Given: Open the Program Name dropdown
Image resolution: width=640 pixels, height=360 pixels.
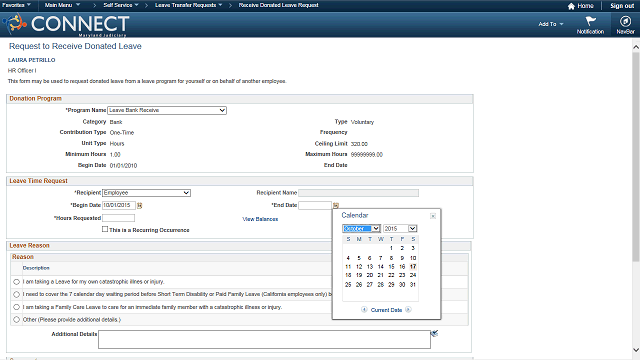Looking at the screenshot, I should click(167, 110).
